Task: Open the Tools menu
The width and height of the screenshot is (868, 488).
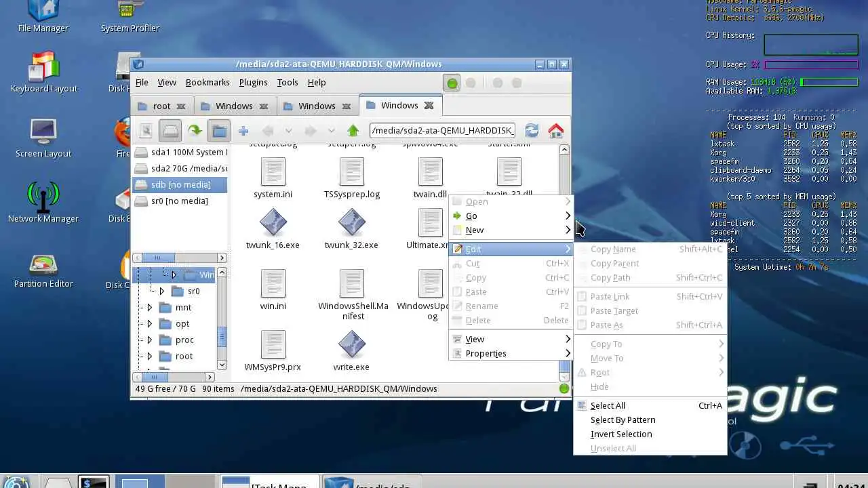Action: [x=288, y=82]
